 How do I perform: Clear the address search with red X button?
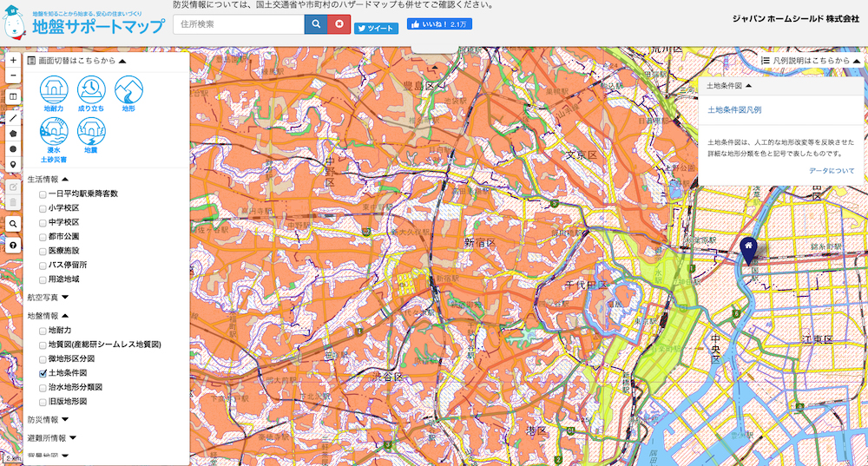pyautogui.click(x=339, y=24)
